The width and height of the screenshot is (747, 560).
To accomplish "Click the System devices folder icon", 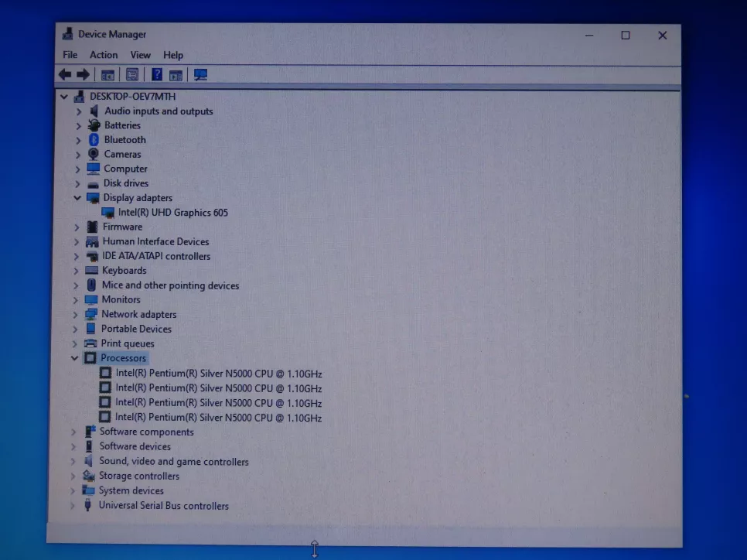I will pyautogui.click(x=88, y=490).
